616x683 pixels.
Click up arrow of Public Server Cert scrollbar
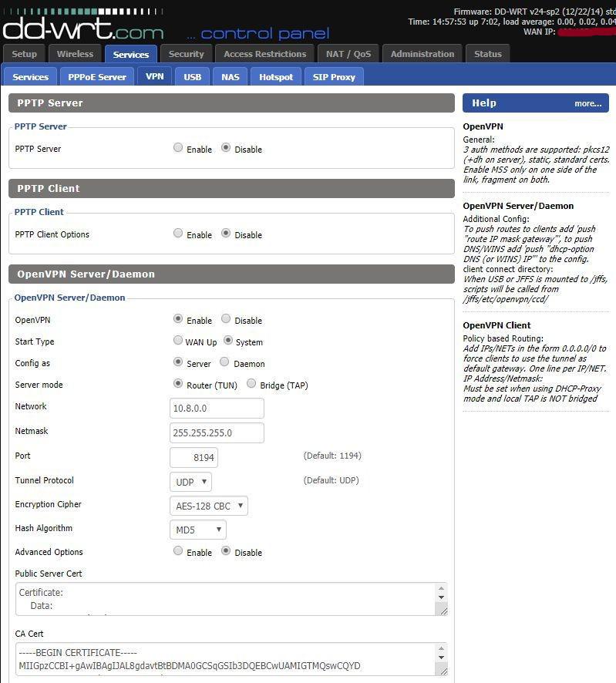[441, 588]
